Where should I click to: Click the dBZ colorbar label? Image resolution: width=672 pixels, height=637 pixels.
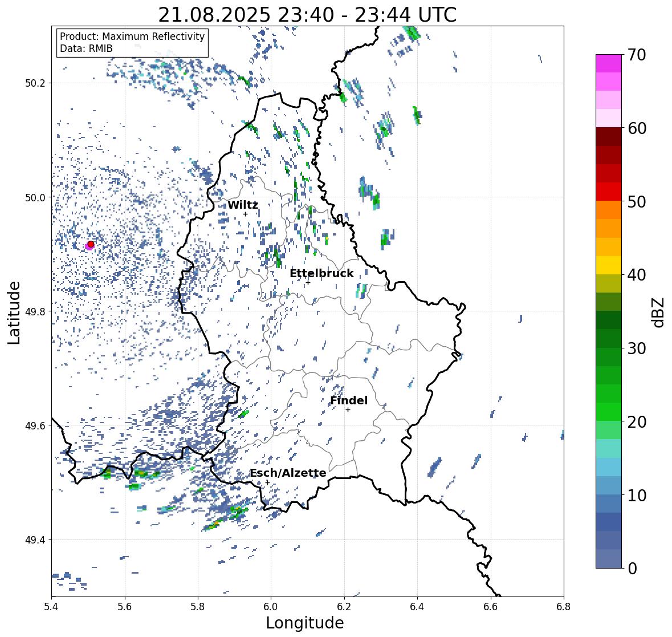(x=659, y=312)
